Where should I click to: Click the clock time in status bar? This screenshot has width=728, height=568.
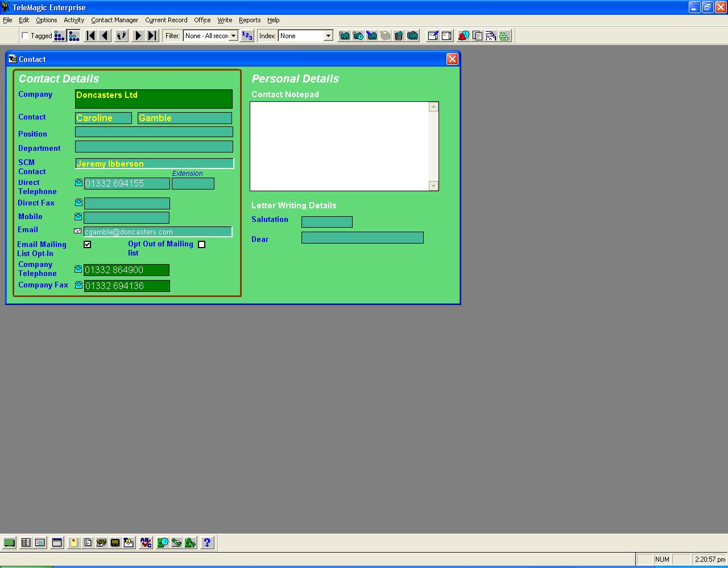[710, 559]
